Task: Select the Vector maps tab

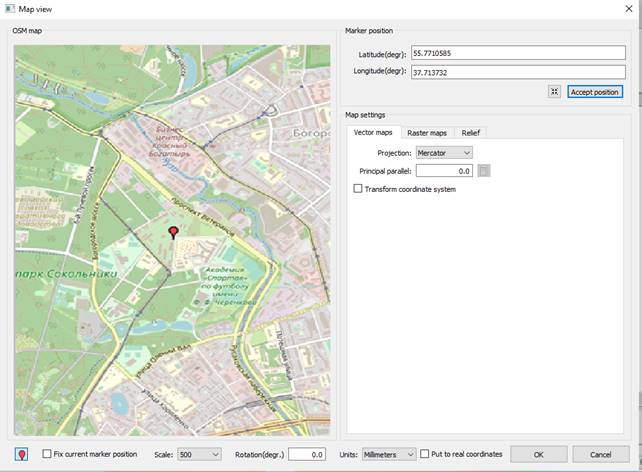Action: (x=374, y=133)
